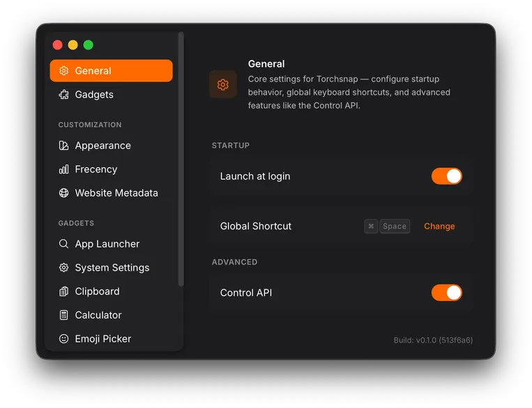Select the Calculator gadget entry
The width and height of the screenshot is (532, 408).
[x=112, y=315]
